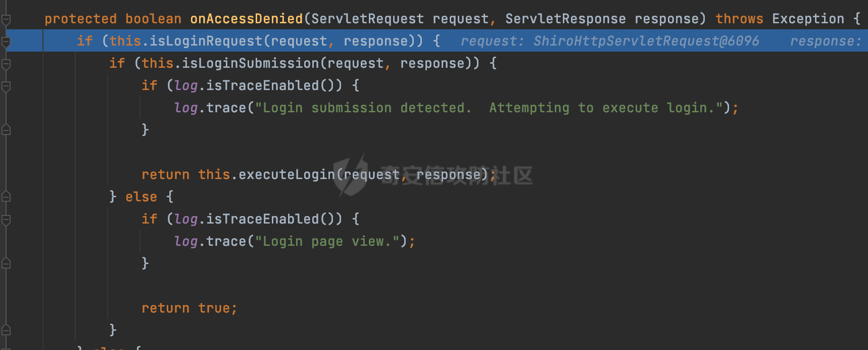Click the inline response: debug hint
This screenshot has width=868, height=350.
point(826,41)
